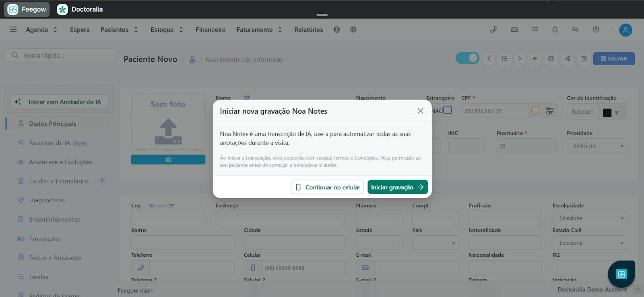Check the Estrangeiro NÃO checkbox
The height and width of the screenshot is (297, 644).
[448, 110]
